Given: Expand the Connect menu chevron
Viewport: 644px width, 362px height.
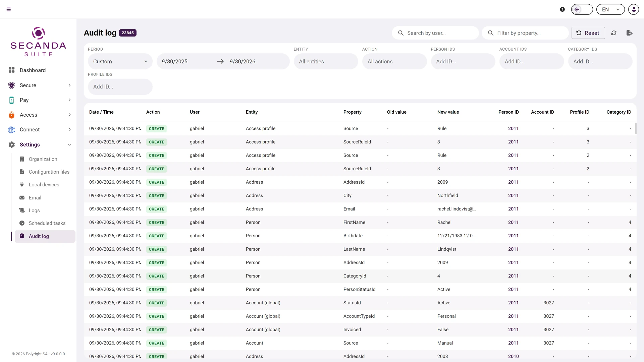Looking at the screenshot, I should coord(69,129).
